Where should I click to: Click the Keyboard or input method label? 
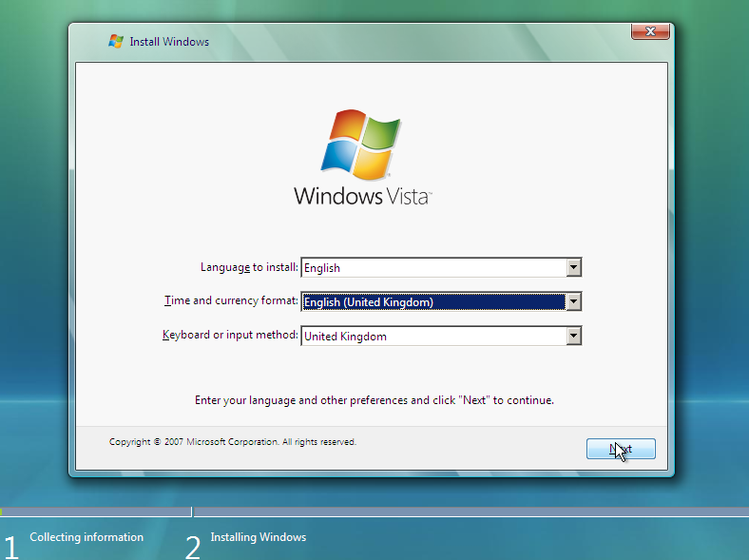(x=230, y=335)
